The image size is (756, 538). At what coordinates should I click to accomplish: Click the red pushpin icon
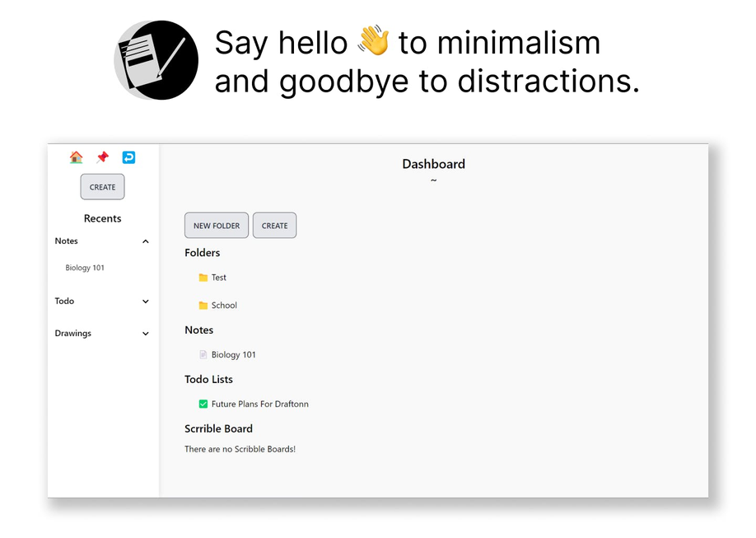click(x=102, y=157)
